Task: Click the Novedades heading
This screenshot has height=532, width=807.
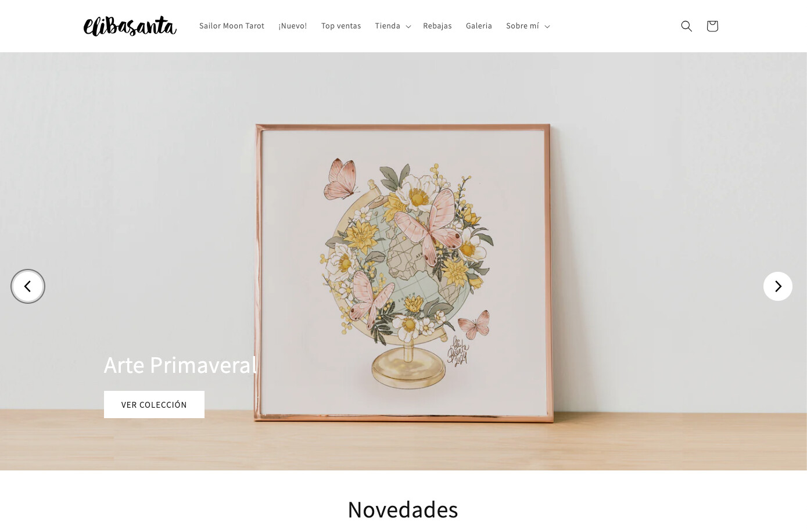Action: 403,510
